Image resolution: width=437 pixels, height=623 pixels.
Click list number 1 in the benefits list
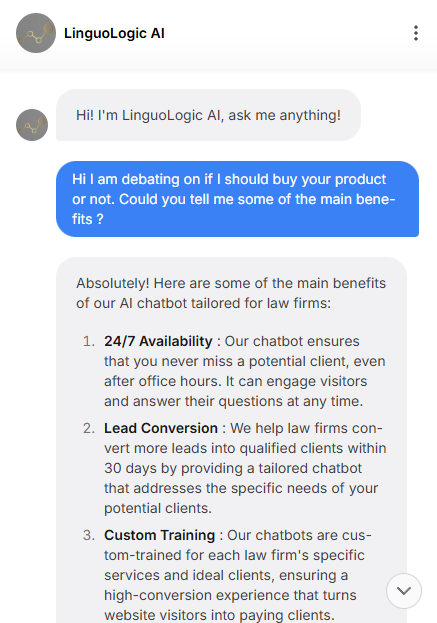coord(89,341)
